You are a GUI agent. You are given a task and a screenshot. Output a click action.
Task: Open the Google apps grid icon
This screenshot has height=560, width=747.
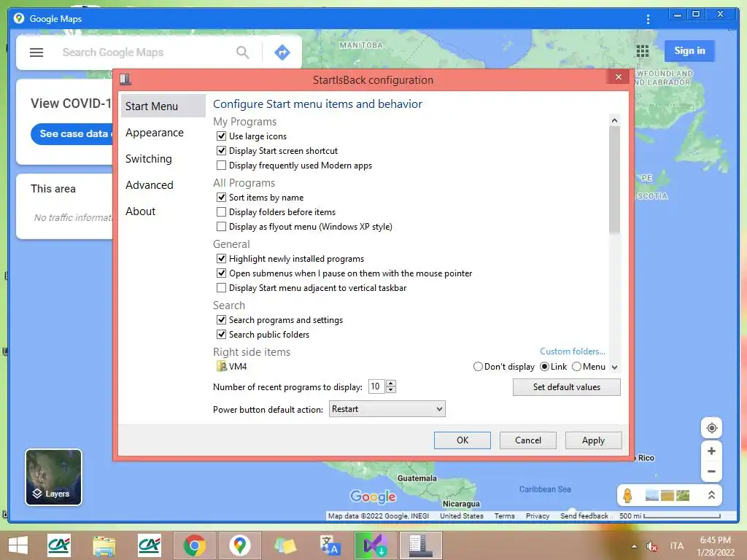tap(643, 51)
